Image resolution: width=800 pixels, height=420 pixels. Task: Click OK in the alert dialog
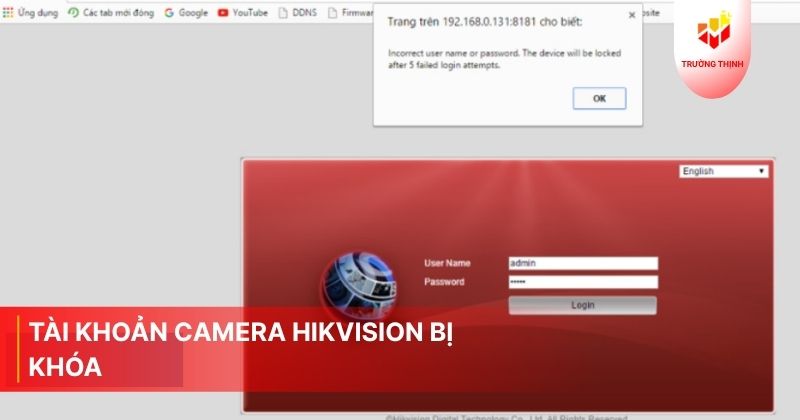pos(599,98)
